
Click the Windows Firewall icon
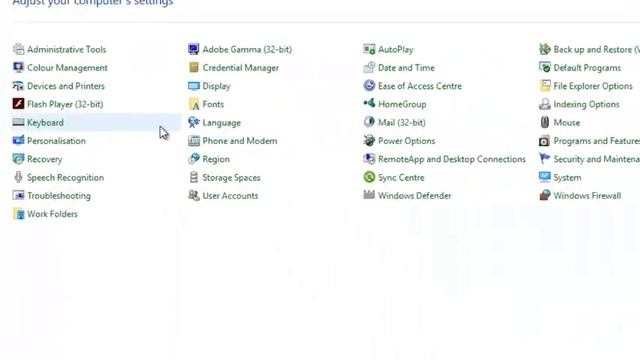(544, 195)
